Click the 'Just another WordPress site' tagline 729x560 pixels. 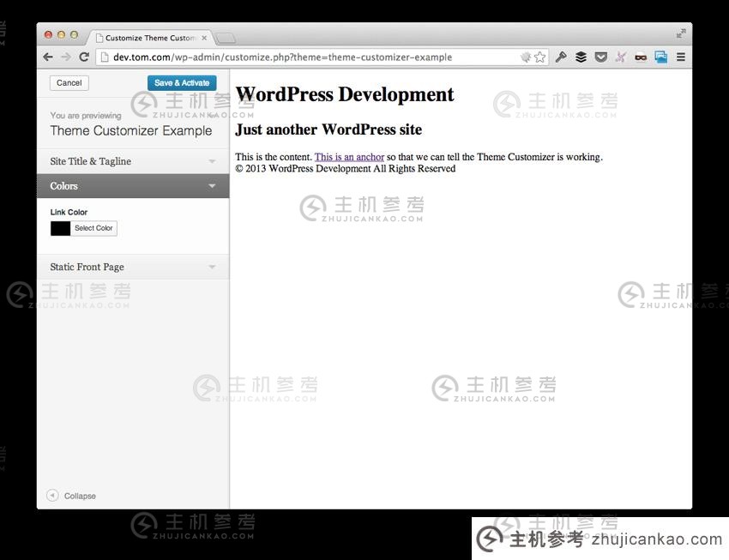328,129
